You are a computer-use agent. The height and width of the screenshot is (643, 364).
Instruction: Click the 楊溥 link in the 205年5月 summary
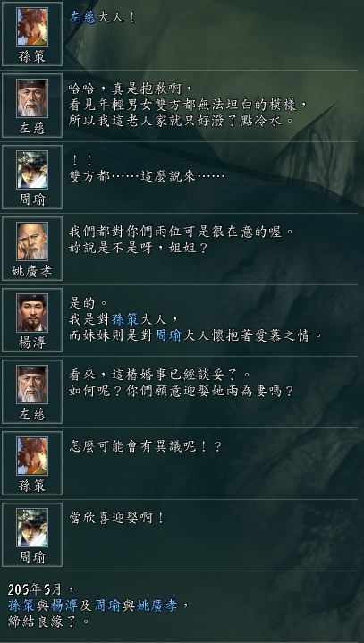[x=64, y=605]
